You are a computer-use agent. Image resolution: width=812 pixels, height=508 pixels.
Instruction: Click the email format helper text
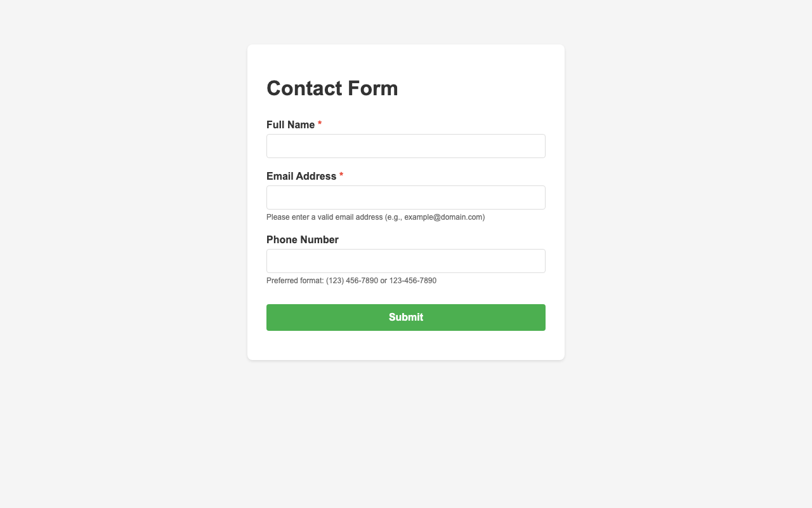(376, 217)
